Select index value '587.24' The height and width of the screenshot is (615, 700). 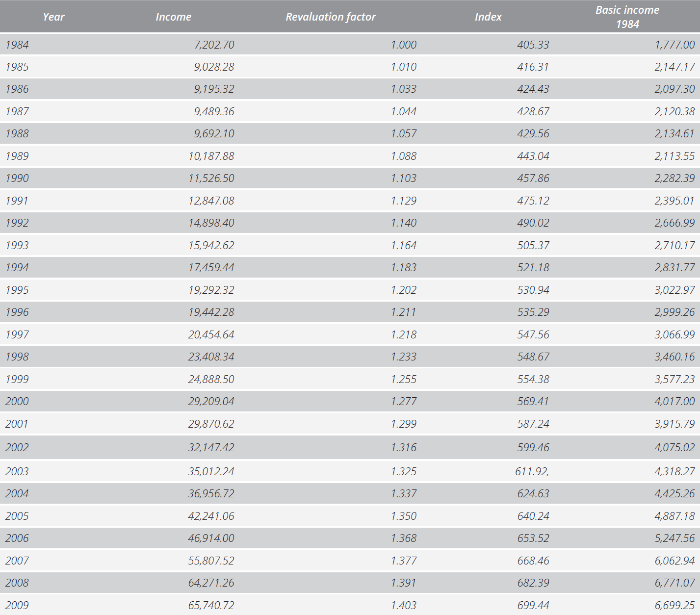coord(533,424)
